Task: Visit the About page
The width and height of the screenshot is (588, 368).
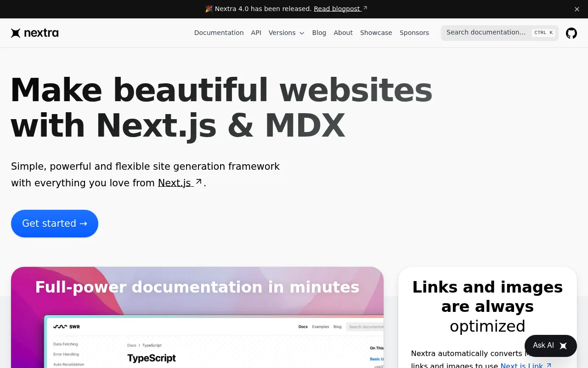Action: tap(343, 33)
